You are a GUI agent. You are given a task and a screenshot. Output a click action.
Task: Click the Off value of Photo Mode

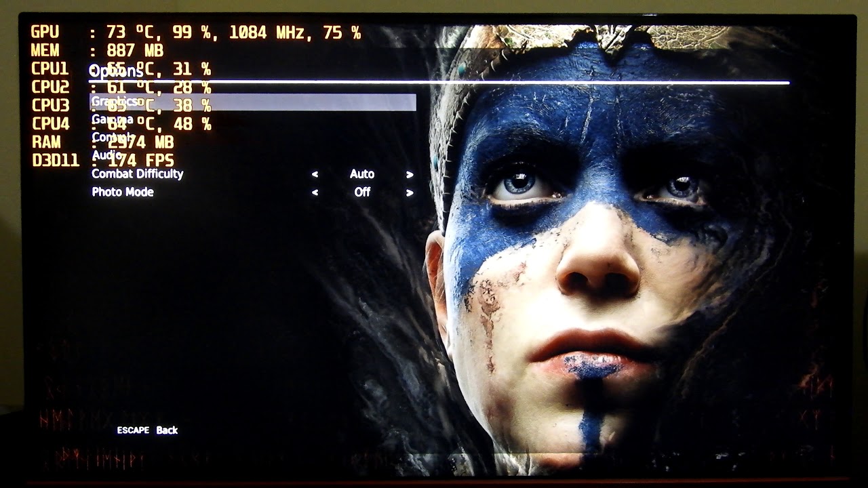362,192
